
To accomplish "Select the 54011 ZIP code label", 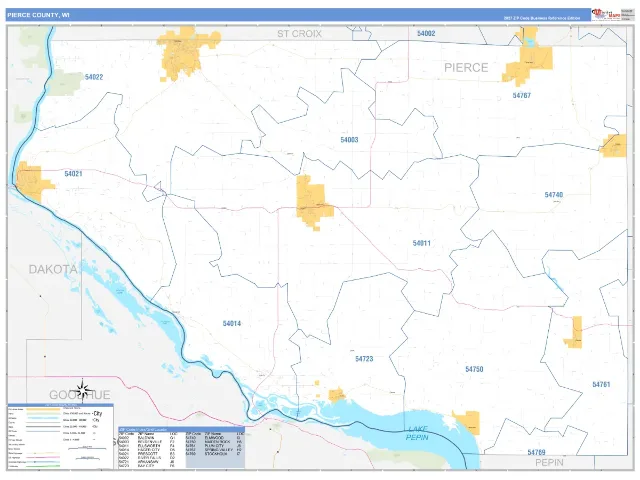I will (422, 243).
